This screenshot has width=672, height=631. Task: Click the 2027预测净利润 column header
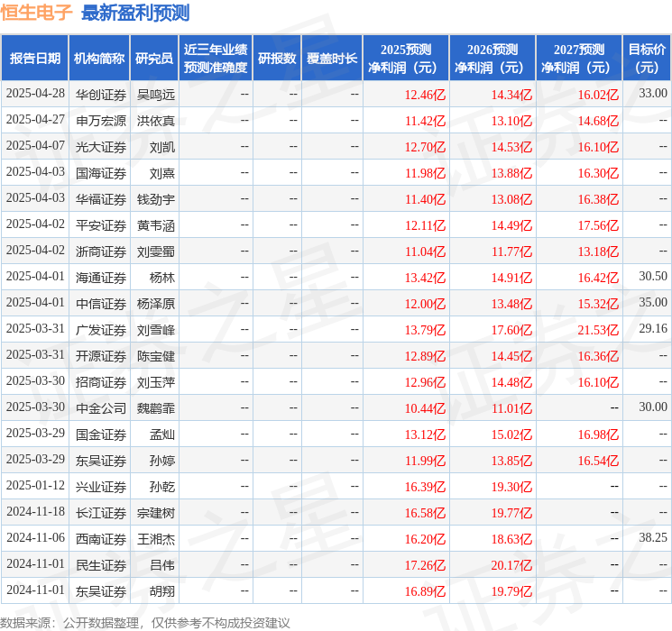579,59
